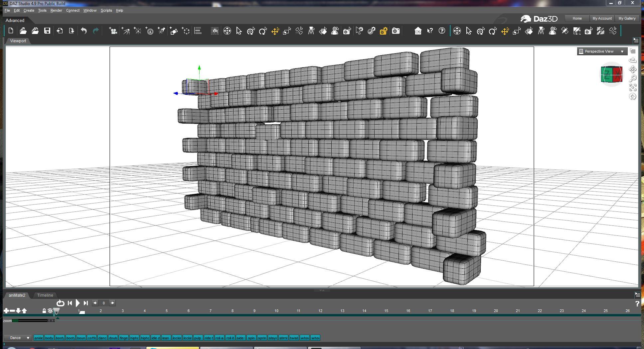This screenshot has width=644, height=349.
Task: Click the aniMate2 zoom slider
Action: point(33,321)
